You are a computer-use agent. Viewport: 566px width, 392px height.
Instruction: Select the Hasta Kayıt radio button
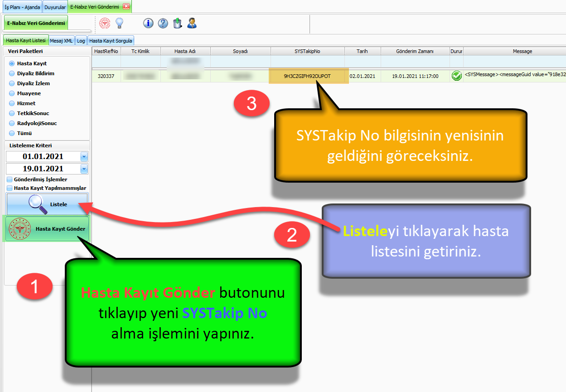coord(12,63)
